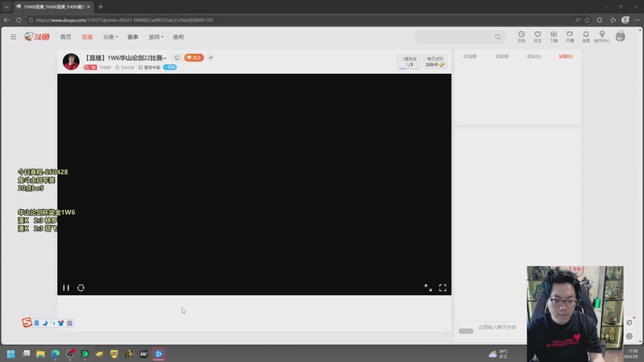Refresh the browser page

[x=19, y=19]
